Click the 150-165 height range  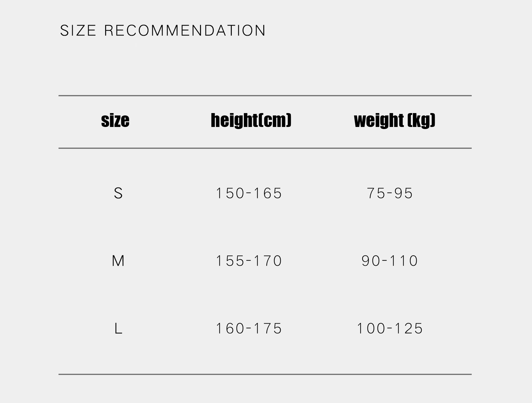[249, 193]
